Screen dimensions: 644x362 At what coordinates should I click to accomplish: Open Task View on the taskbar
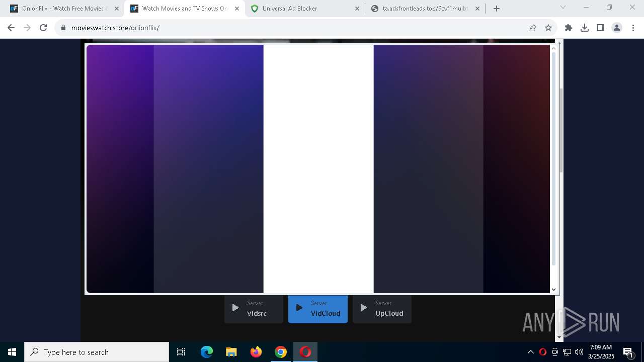coord(181,352)
